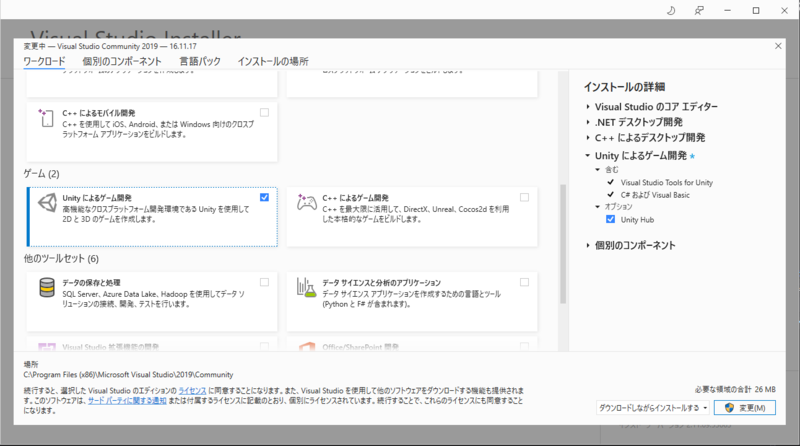Image resolution: width=800 pixels, height=446 pixels.
Task: Click the Visual Studio Tools for Unity checkmark
Action: point(610,182)
